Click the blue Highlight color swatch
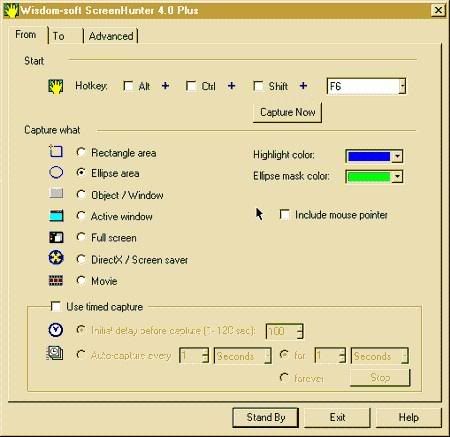Image resolution: width=450 pixels, height=437 pixels. click(x=369, y=156)
